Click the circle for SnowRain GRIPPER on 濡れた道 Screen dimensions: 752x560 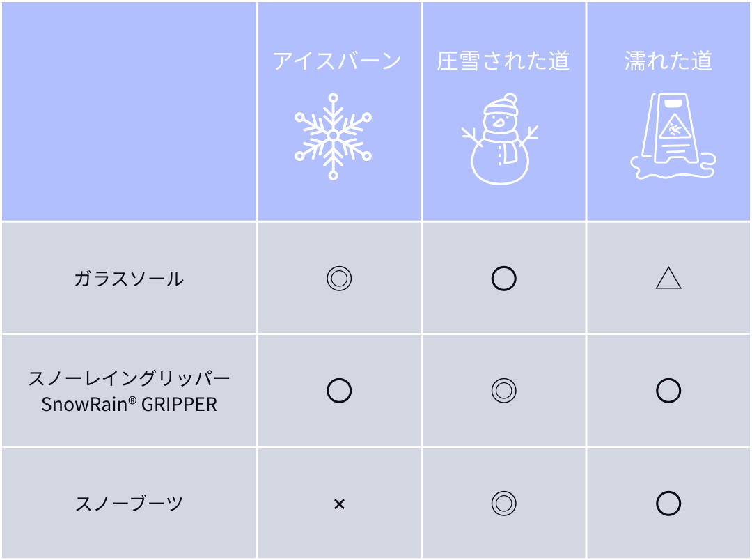coord(668,391)
